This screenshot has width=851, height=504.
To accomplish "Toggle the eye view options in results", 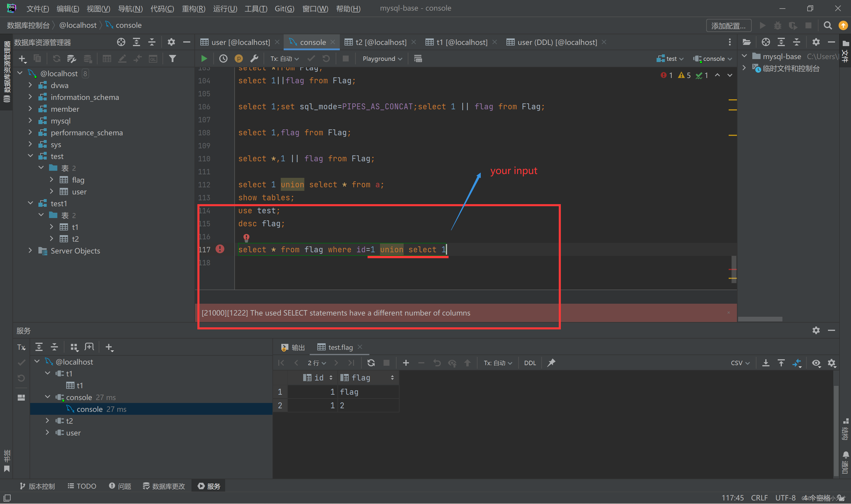I will pyautogui.click(x=816, y=363).
